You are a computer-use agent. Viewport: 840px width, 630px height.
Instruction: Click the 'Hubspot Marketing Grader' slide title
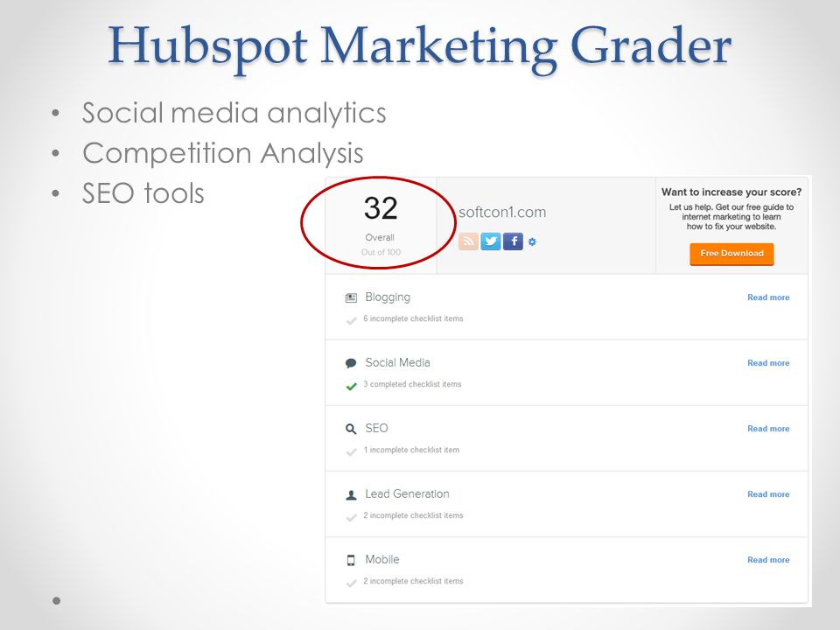(x=419, y=47)
